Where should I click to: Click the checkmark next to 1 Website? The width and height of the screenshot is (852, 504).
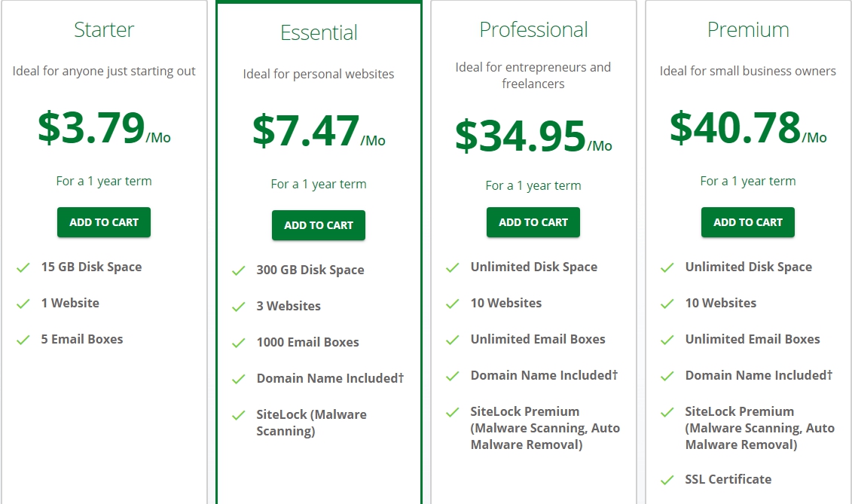click(23, 304)
